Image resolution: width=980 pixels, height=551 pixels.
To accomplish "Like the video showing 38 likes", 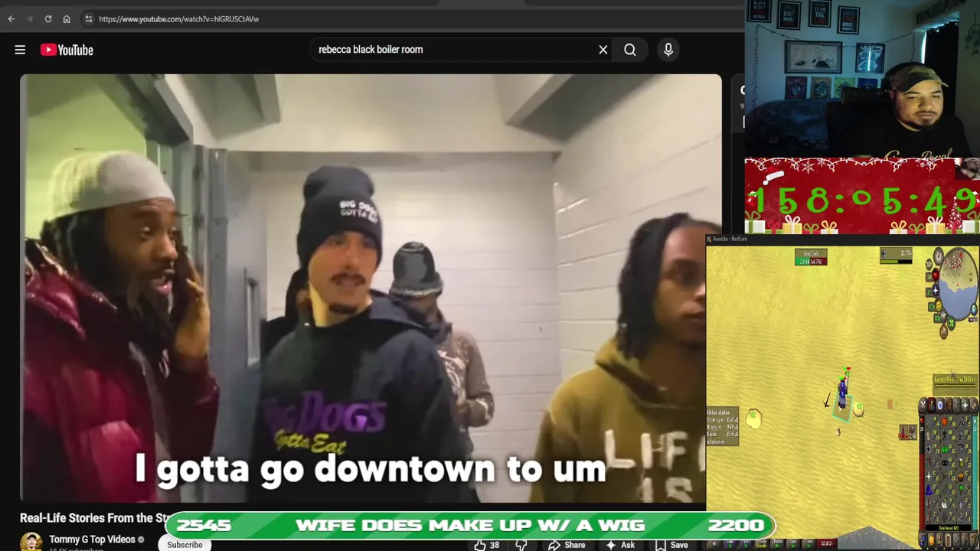I will coord(487,545).
